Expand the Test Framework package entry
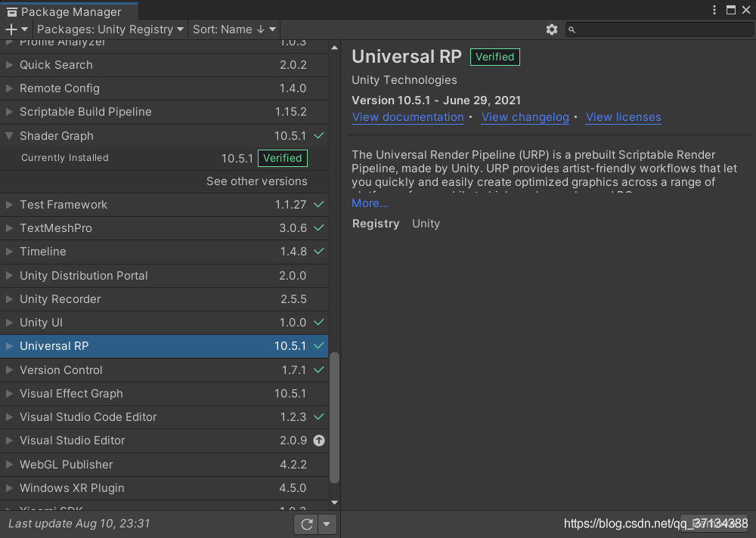756x538 pixels. (9, 205)
